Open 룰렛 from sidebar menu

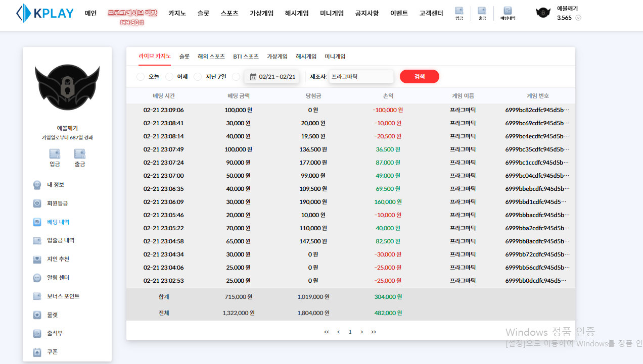pyautogui.click(x=53, y=315)
